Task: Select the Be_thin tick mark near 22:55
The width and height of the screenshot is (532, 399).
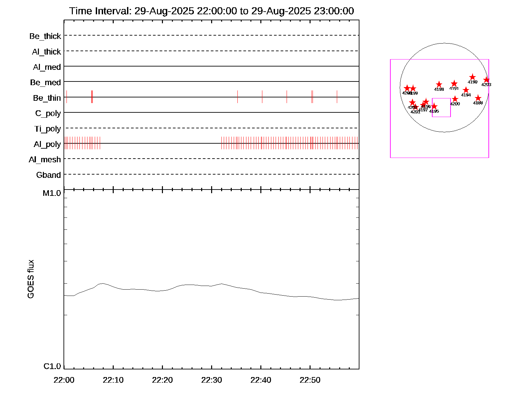Action: (337, 97)
